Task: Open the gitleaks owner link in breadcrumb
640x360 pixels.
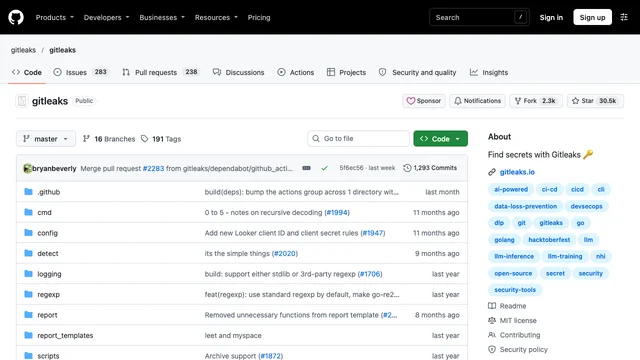Action: 23,50
